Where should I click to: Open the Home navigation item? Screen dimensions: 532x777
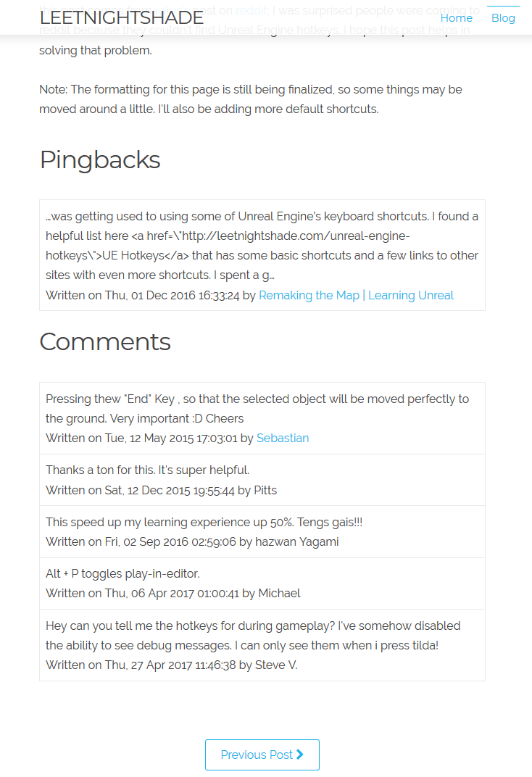pos(456,18)
